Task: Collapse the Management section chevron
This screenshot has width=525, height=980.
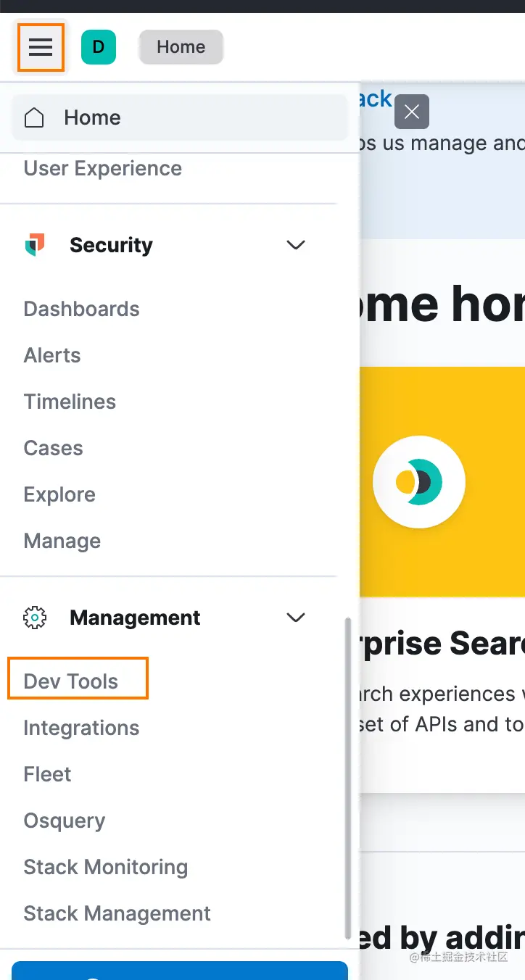Action: pos(296,618)
